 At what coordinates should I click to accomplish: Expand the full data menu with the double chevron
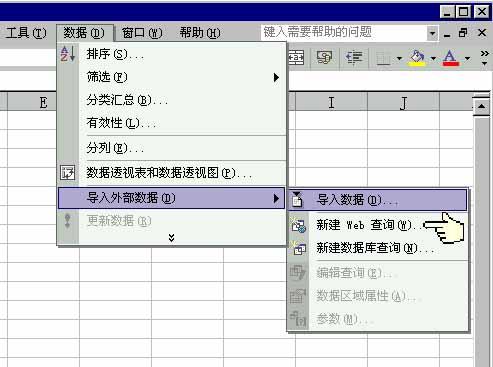point(171,238)
